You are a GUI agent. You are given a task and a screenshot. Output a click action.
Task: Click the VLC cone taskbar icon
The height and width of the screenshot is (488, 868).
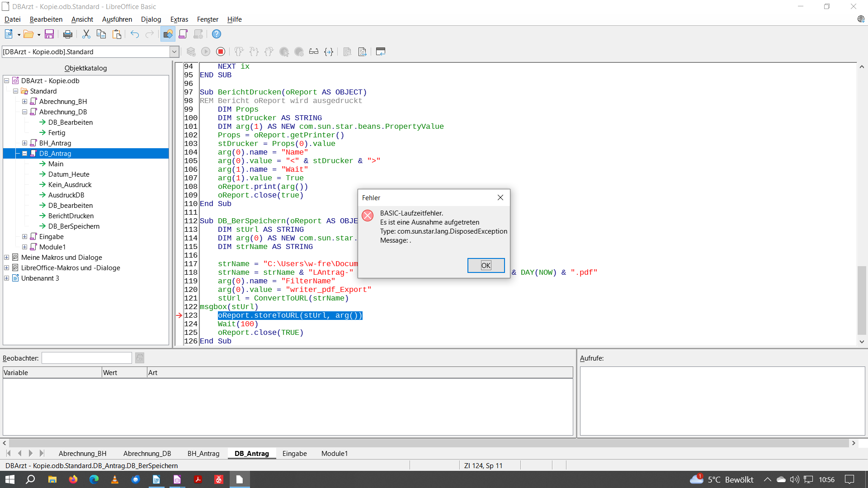[x=115, y=479]
